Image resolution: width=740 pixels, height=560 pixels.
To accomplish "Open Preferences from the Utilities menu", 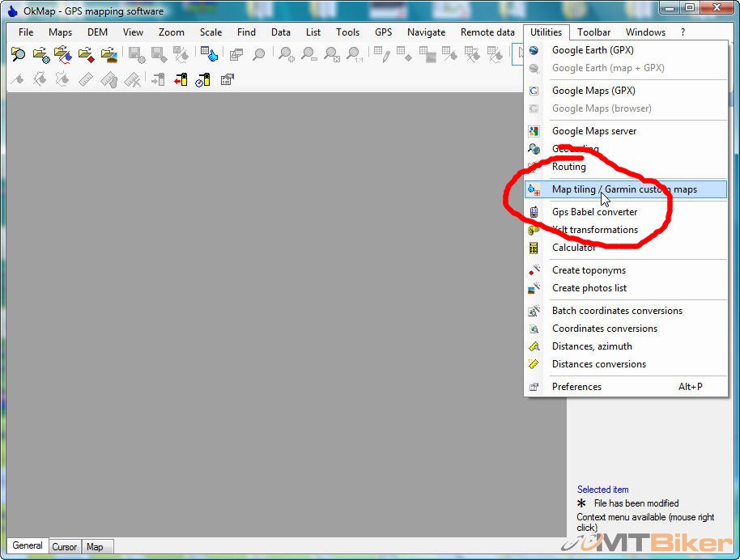I will (x=576, y=387).
